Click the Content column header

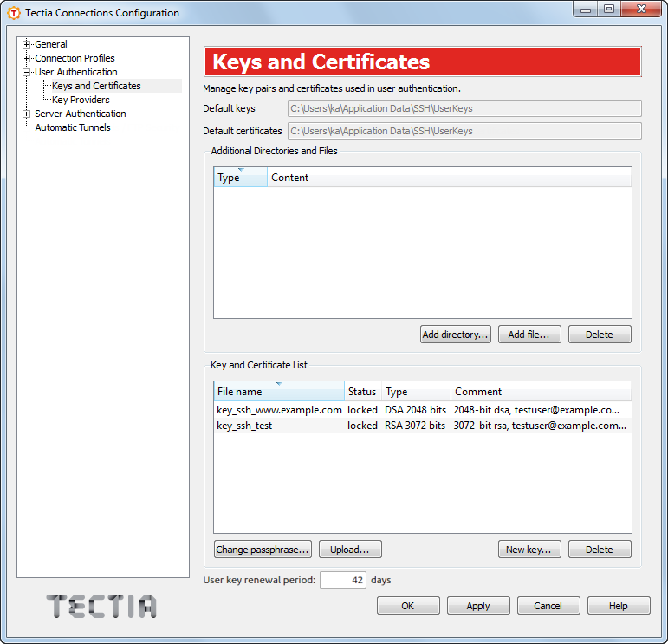pyautogui.click(x=450, y=178)
